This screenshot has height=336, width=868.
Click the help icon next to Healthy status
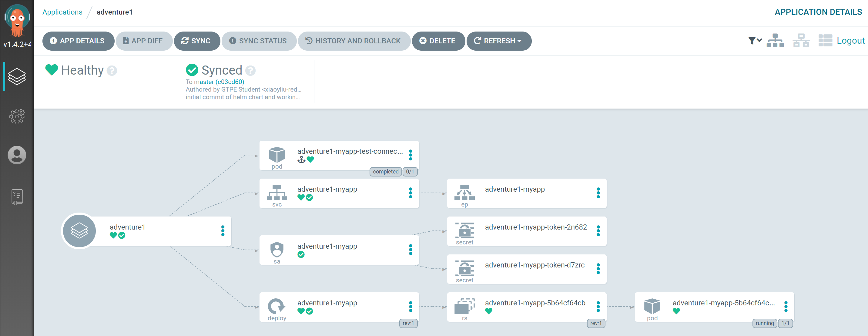(x=112, y=71)
